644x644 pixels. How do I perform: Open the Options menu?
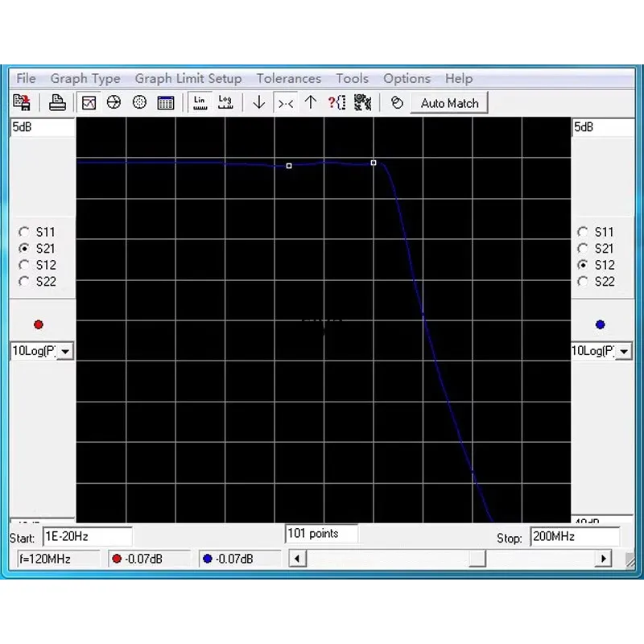pos(407,78)
